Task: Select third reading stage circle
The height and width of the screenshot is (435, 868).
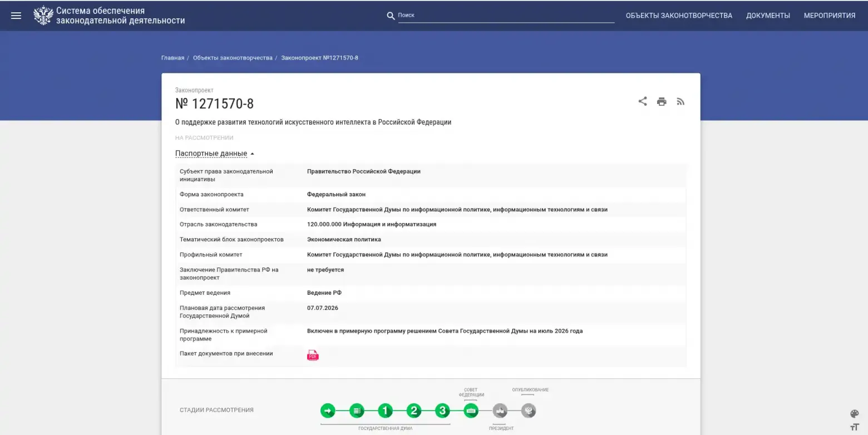Action: tap(442, 411)
